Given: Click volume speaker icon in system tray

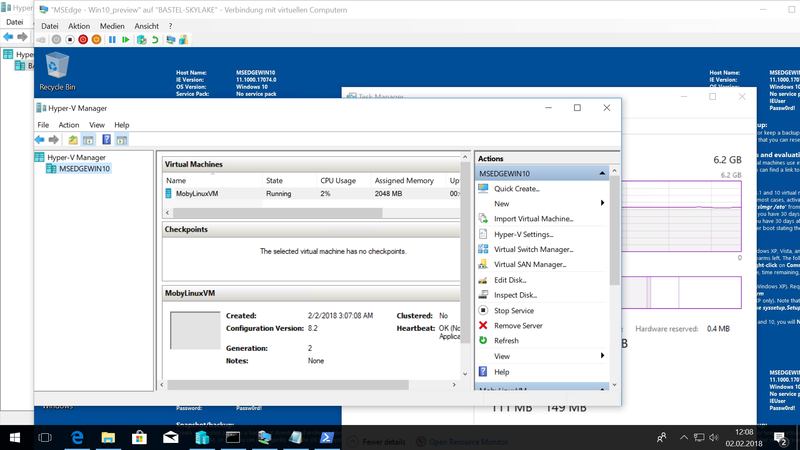Looking at the screenshot, I should 713,438.
